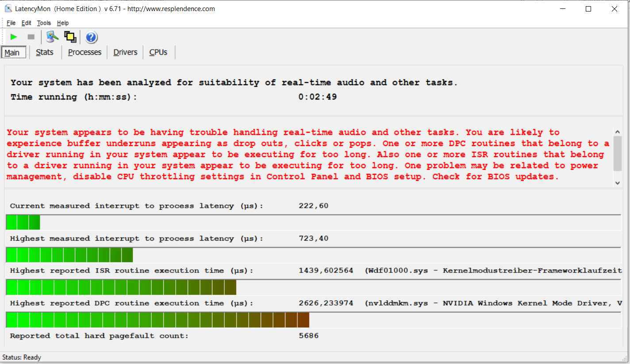Open help with the blue question mark icon
Image resolution: width=630 pixels, height=364 pixels.
point(91,37)
